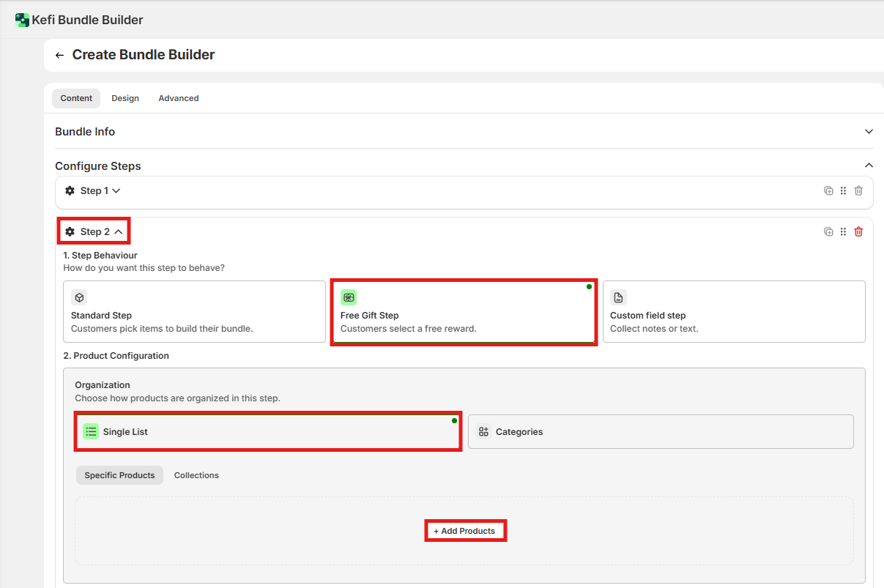This screenshot has height=588, width=884.
Task: Expand the Bundle Info section chevron
Action: [869, 132]
